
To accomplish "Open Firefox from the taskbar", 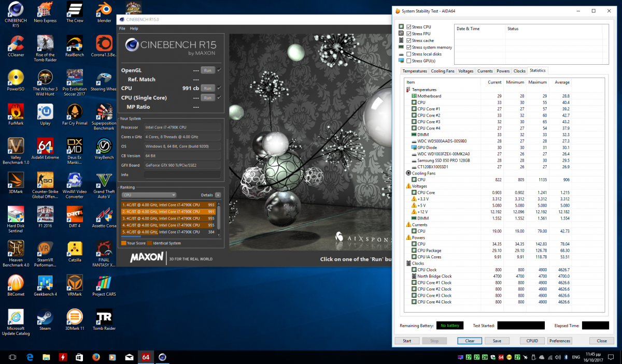I will [x=95, y=357].
